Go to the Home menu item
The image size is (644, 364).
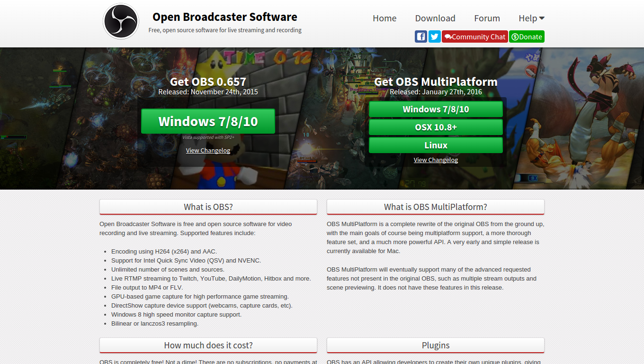tap(385, 18)
